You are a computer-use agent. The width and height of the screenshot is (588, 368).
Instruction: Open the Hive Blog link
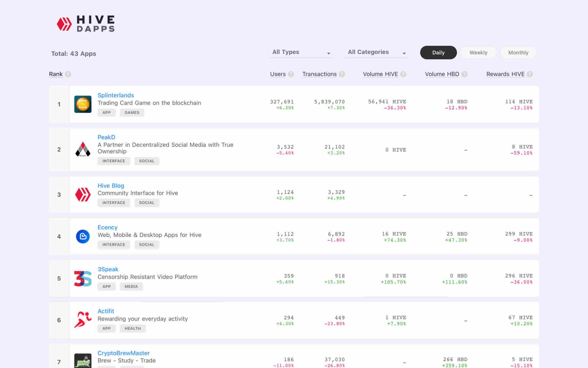[111, 185]
